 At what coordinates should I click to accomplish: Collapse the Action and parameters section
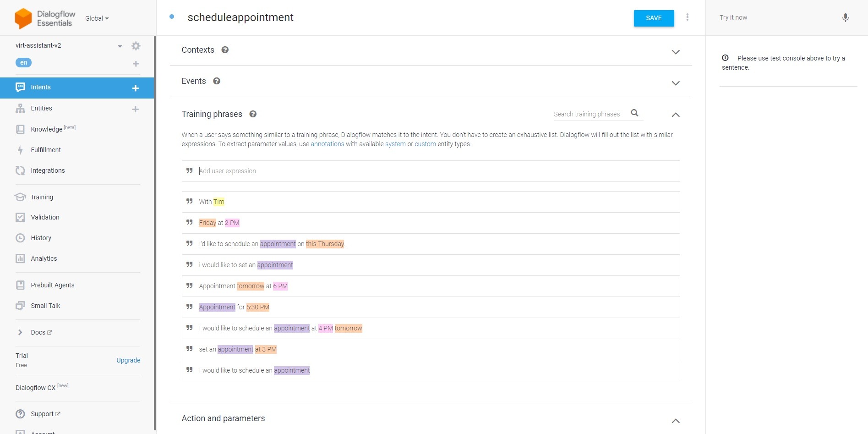coord(675,421)
